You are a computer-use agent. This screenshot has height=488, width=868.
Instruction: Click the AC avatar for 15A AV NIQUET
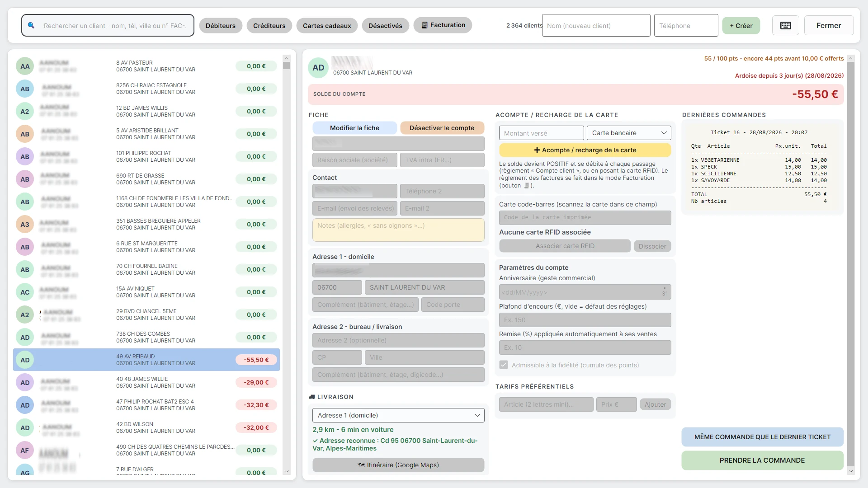point(25,292)
